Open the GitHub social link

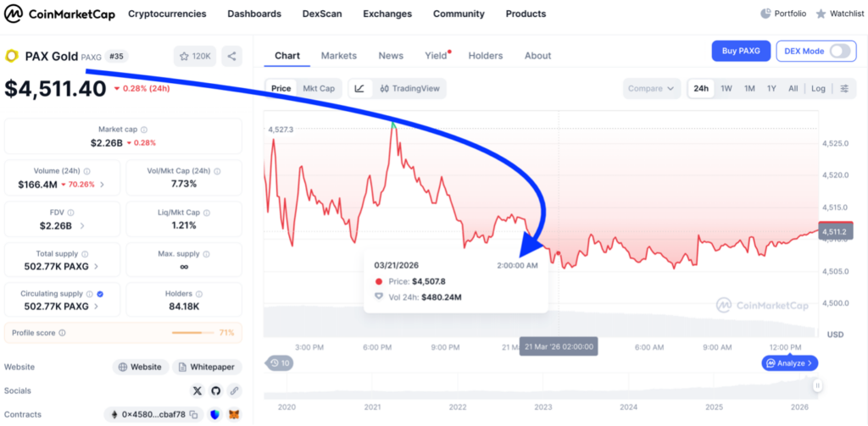point(216,390)
